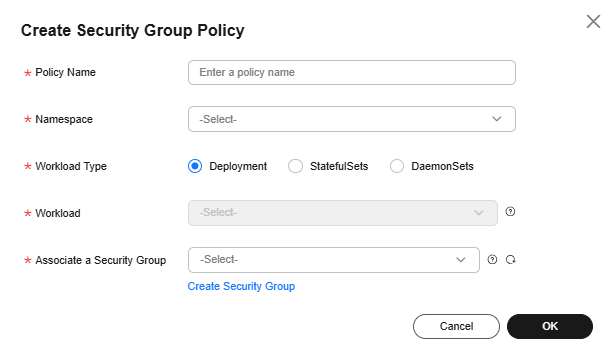The width and height of the screenshot is (616, 360).
Task: Expand the Namespace select box
Action: [352, 119]
